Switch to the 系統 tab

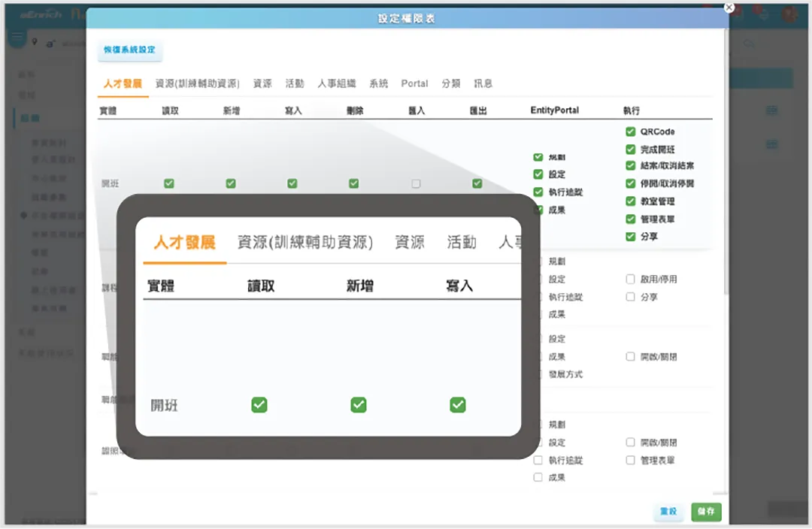[x=378, y=83]
